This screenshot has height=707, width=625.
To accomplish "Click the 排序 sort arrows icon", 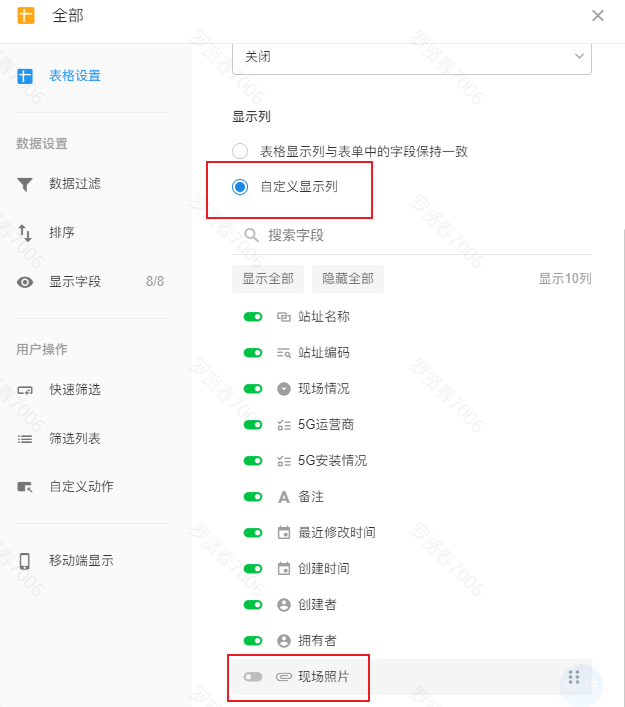I will pyautogui.click(x=25, y=233).
